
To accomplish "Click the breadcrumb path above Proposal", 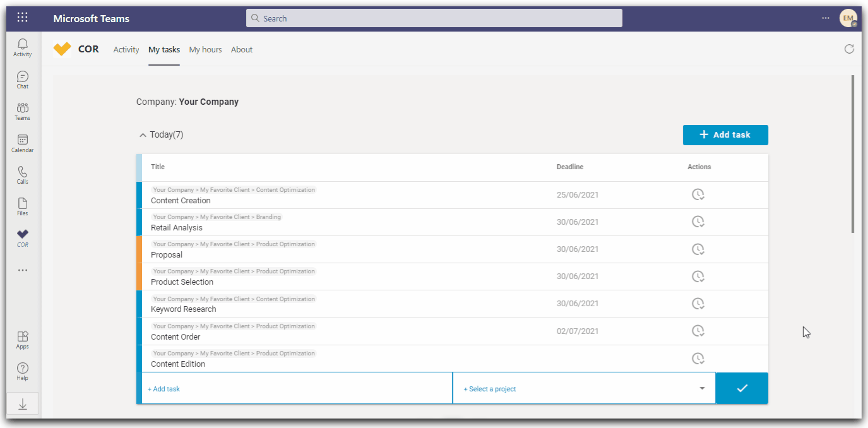I will click(234, 244).
